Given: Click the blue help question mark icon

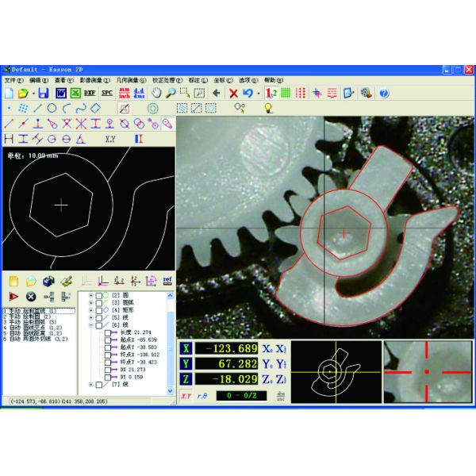Looking at the screenshot, I should coord(384,94).
